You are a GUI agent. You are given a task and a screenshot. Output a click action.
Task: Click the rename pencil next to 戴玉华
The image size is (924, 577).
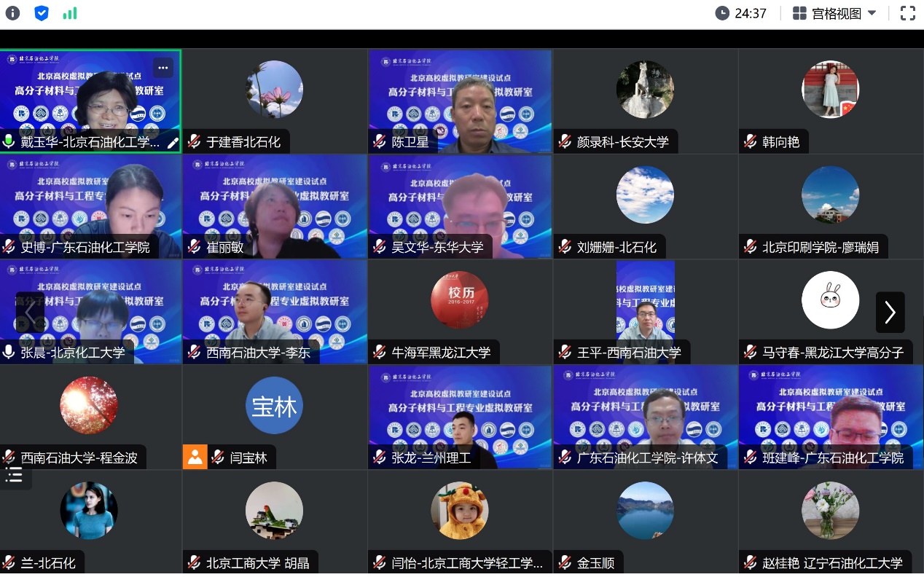click(173, 143)
